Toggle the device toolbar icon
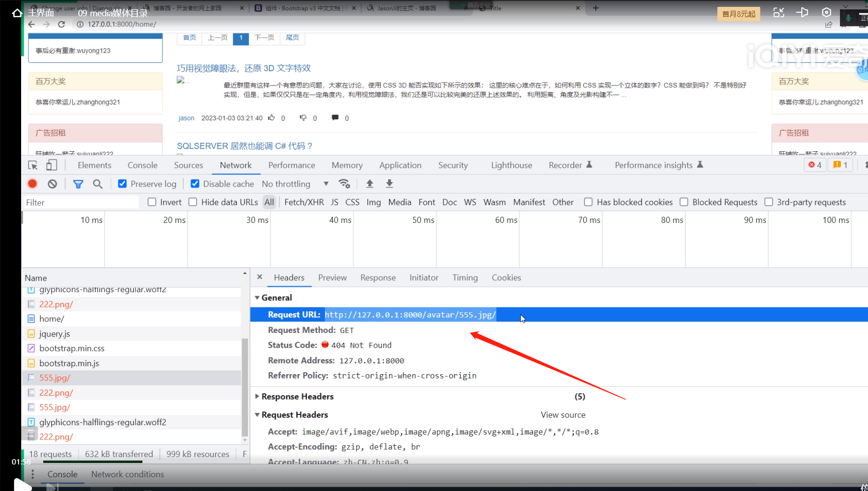This screenshot has height=491, width=868. [52, 165]
